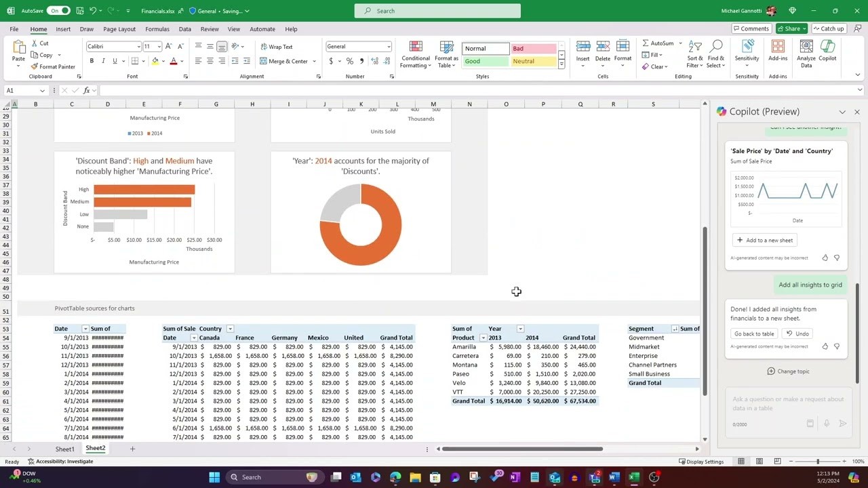Switch to the Data ribbon tab
The width and height of the screenshot is (868, 488).
point(184,29)
